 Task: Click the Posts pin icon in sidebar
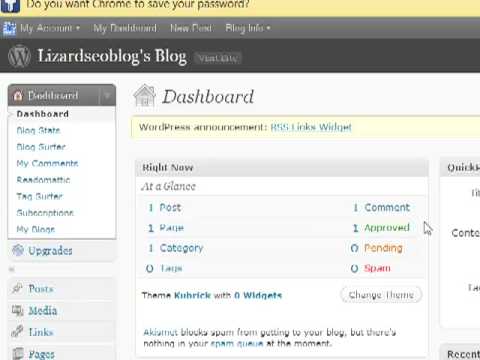coord(17,288)
